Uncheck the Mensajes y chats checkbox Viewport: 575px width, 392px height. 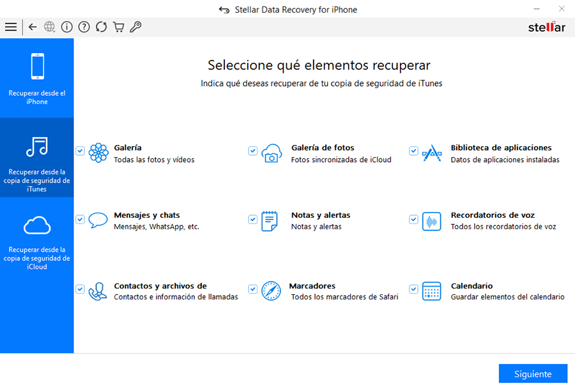point(80,220)
